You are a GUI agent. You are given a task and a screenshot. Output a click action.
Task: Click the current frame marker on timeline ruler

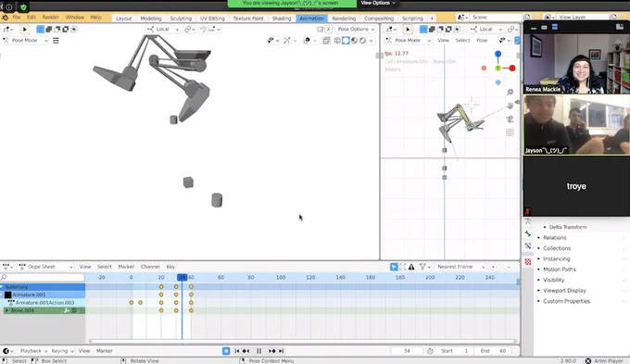(x=182, y=277)
